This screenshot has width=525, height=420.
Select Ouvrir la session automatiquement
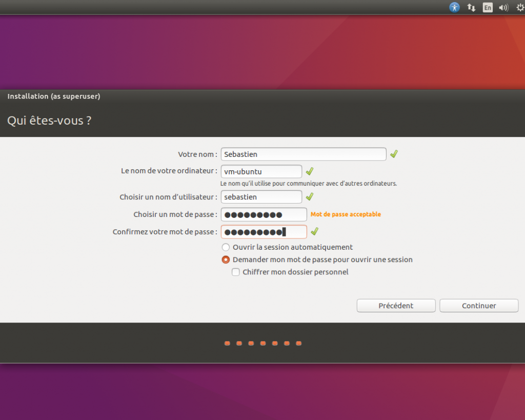tap(226, 247)
